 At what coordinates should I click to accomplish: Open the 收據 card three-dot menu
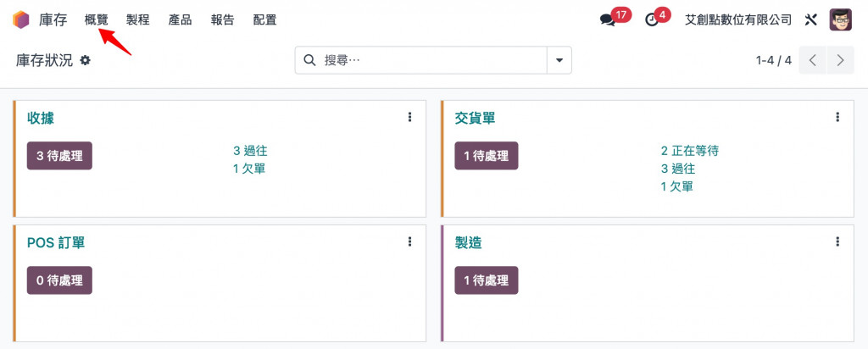click(x=410, y=117)
